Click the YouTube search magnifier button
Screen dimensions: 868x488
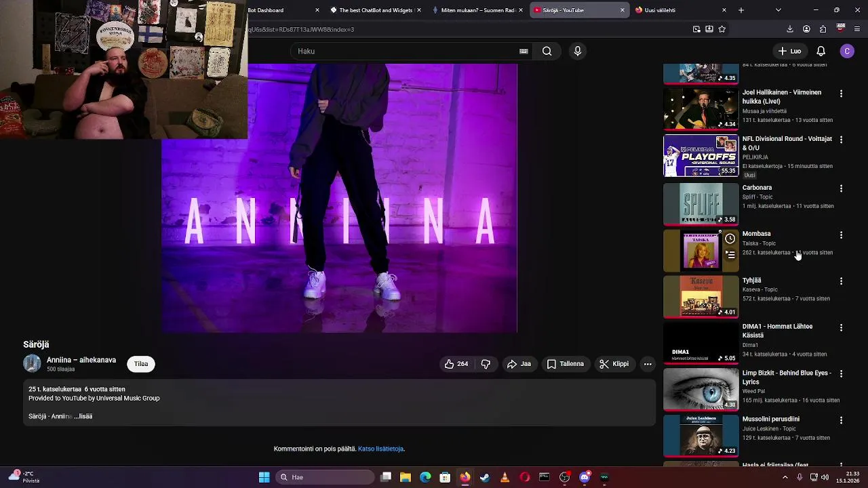(x=547, y=52)
